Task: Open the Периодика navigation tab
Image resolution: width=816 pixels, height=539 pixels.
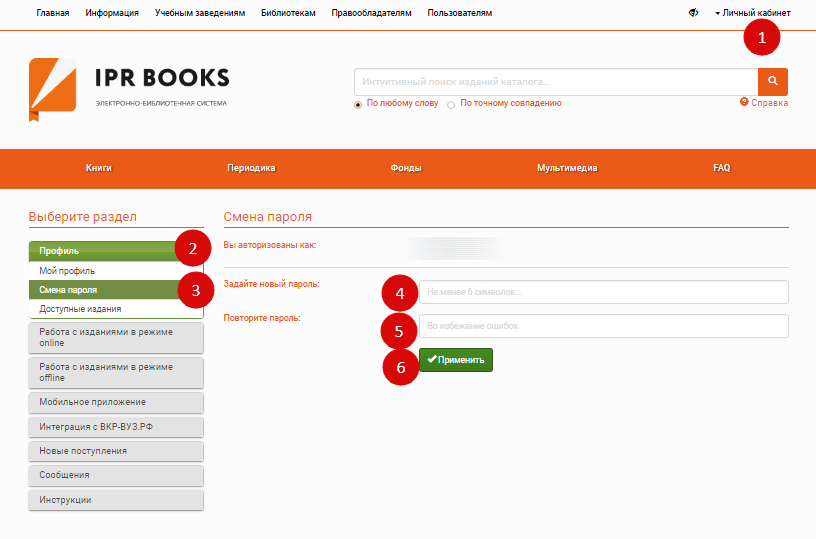Action: [x=251, y=168]
